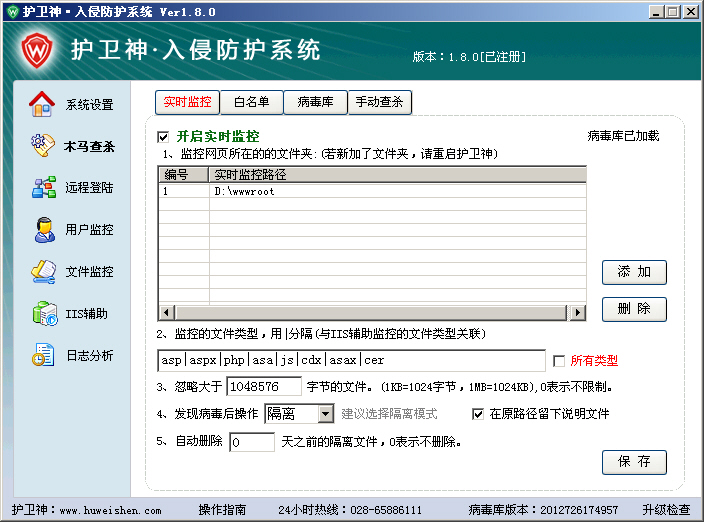Select the 用户监控 user icon
This screenshot has height=522, width=704.
[x=44, y=230]
